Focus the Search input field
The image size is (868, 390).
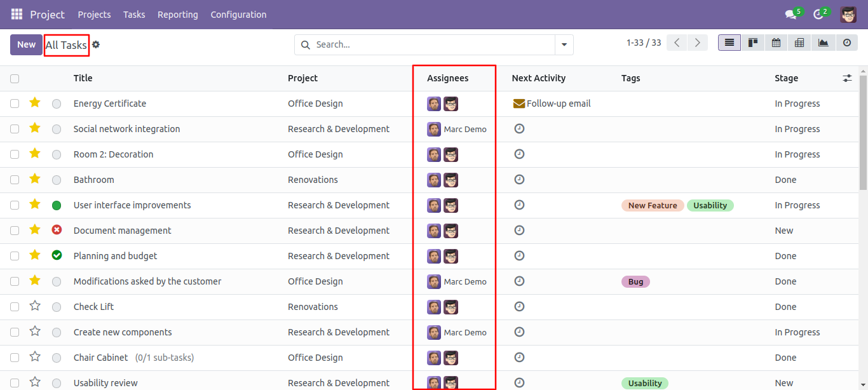coord(432,44)
